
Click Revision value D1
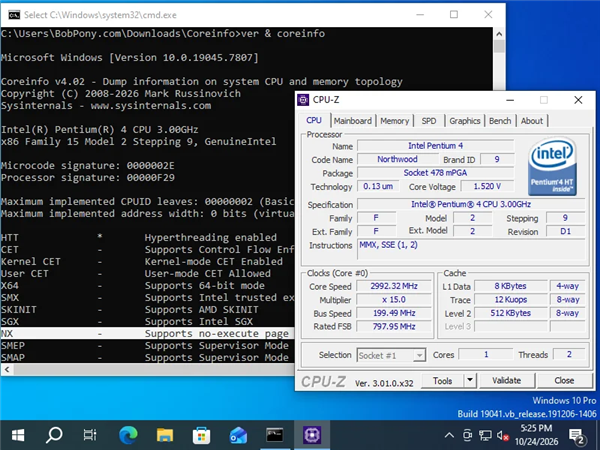pos(565,232)
